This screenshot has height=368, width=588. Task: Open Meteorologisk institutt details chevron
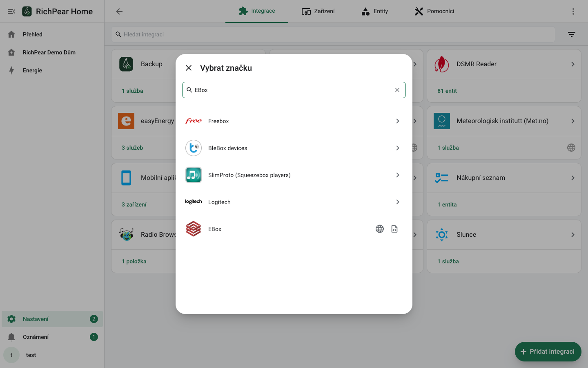coord(573,121)
